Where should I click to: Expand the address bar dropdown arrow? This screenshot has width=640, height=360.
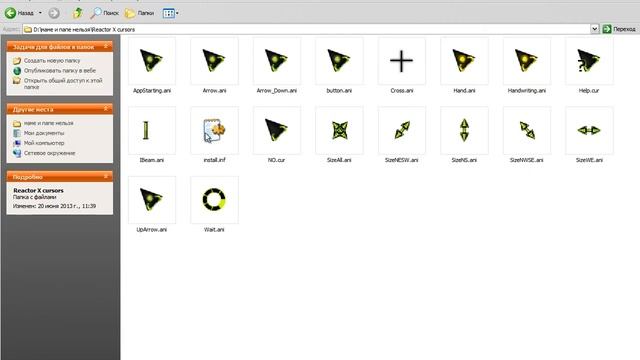pyautogui.click(x=594, y=29)
